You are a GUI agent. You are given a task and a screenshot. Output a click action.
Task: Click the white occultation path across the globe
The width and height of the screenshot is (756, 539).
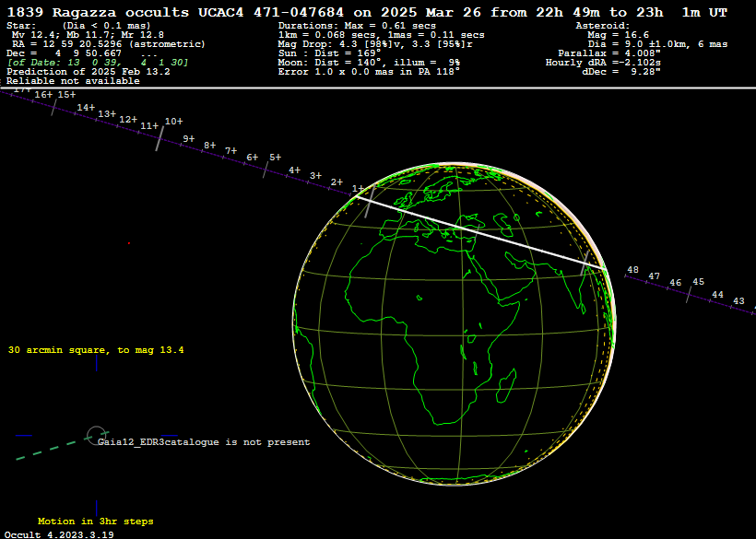(x=479, y=232)
